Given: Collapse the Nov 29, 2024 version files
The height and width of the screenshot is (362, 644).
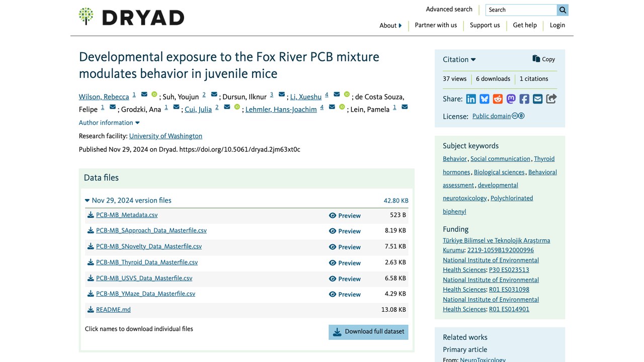Looking at the screenshot, I should click(128, 200).
